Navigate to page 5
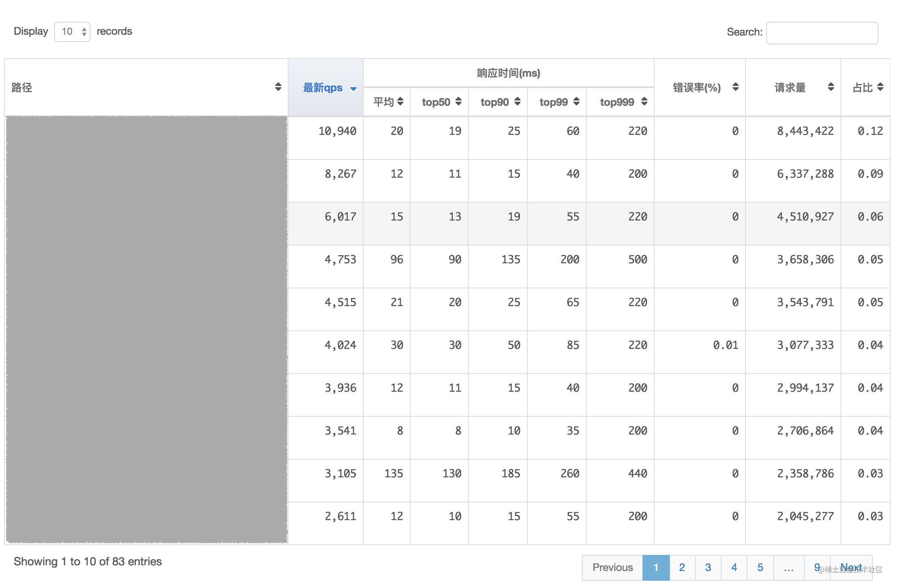 point(760,567)
